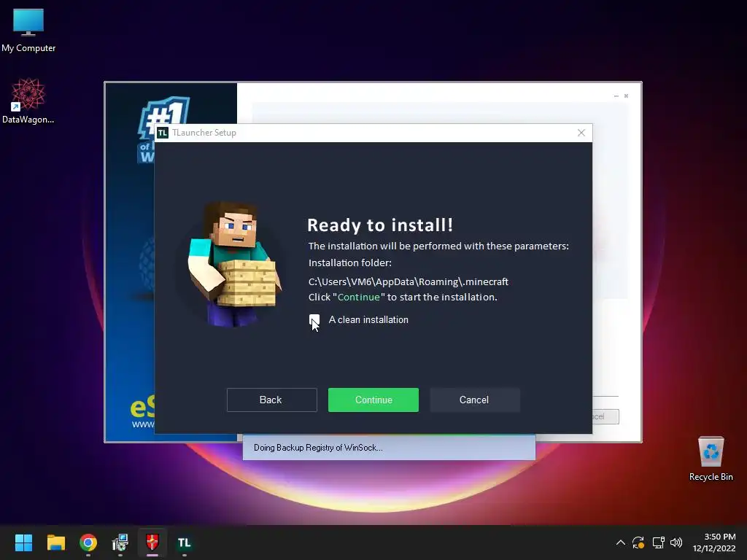Click partially hidden Cancel button in background window
The image size is (747, 560).
click(605, 416)
